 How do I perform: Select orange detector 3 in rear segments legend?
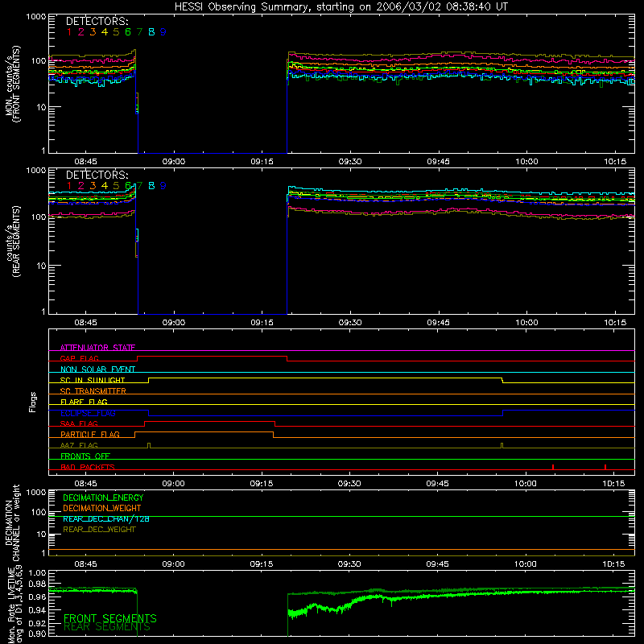click(x=93, y=186)
